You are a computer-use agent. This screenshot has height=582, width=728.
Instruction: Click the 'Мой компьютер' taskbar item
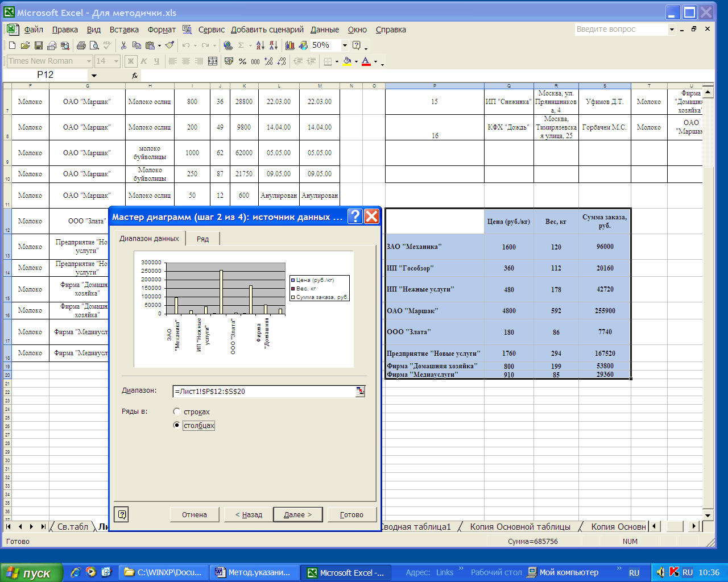563,573
